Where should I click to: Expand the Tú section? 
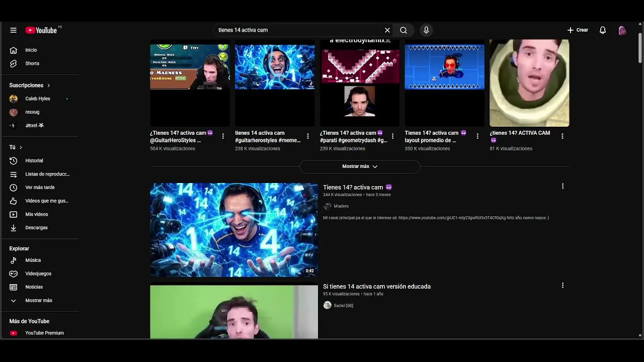[16, 147]
